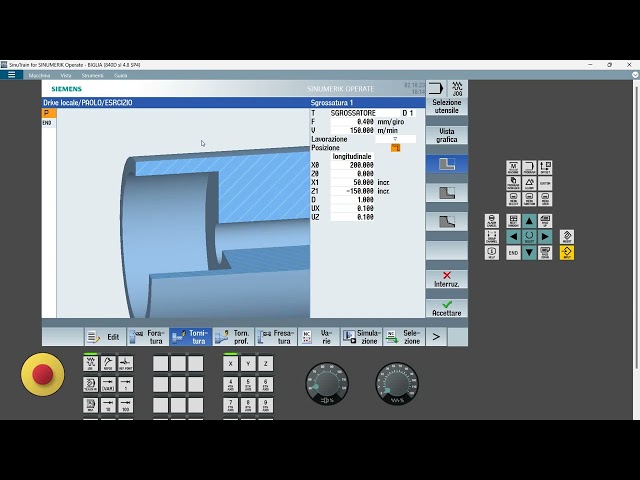Click the Selezione utensile softkey
The height and width of the screenshot is (480, 640).
[x=447, y=106]
